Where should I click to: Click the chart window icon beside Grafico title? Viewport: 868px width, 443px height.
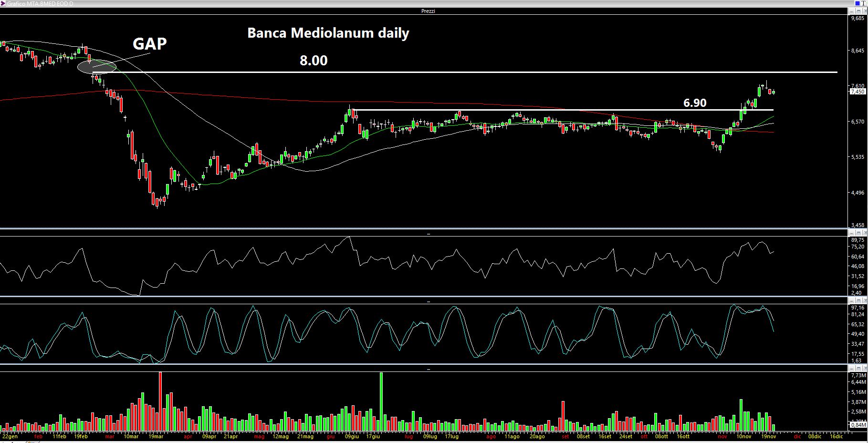pyautogui.click(x=3, y=3)
